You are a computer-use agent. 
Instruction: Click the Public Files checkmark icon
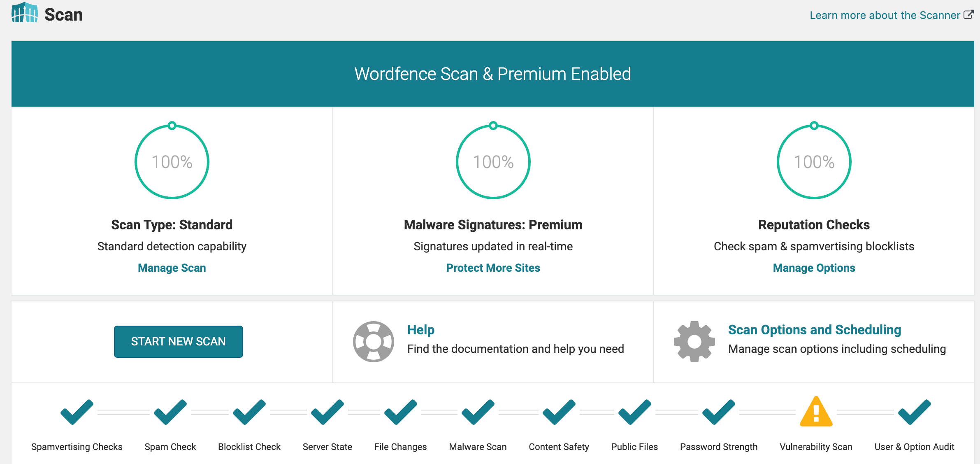[634, 412]
